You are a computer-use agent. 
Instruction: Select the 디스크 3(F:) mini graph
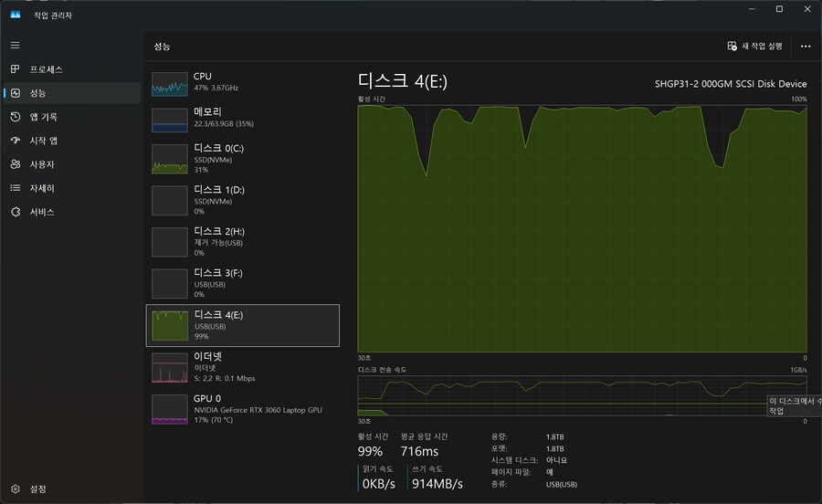click(169, 283)
